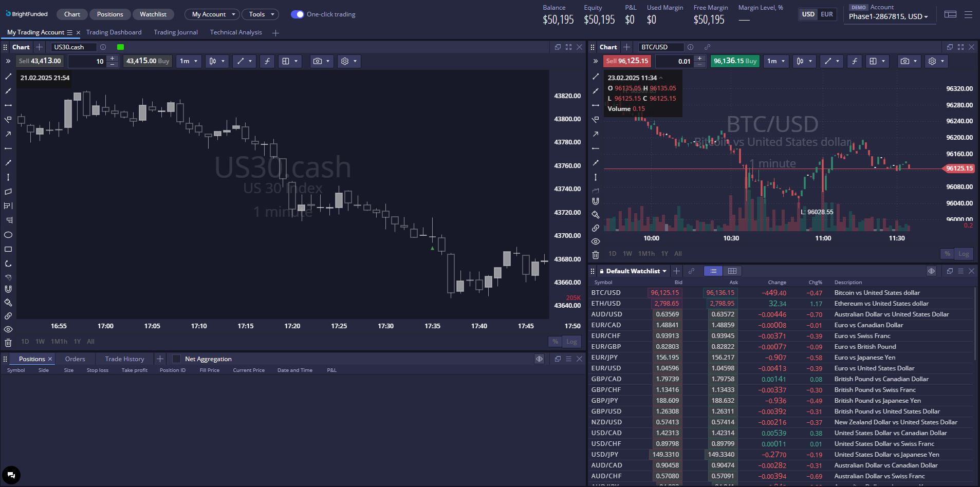The width and height of the screenshot is (980, 487).
Task: Switch account currency to USD
Action: [808, 14]
